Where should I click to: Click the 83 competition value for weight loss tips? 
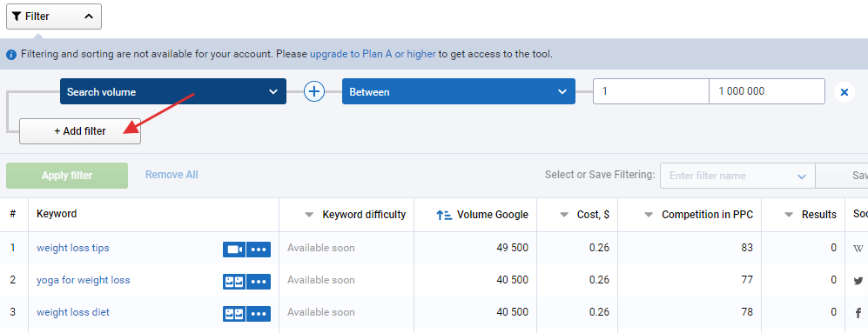click(x=747, y=248)
